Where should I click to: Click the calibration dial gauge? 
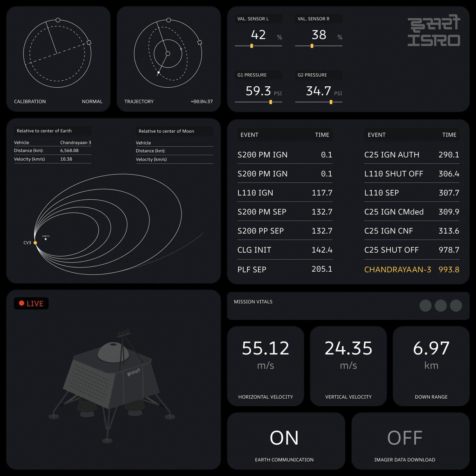point(57,54)
